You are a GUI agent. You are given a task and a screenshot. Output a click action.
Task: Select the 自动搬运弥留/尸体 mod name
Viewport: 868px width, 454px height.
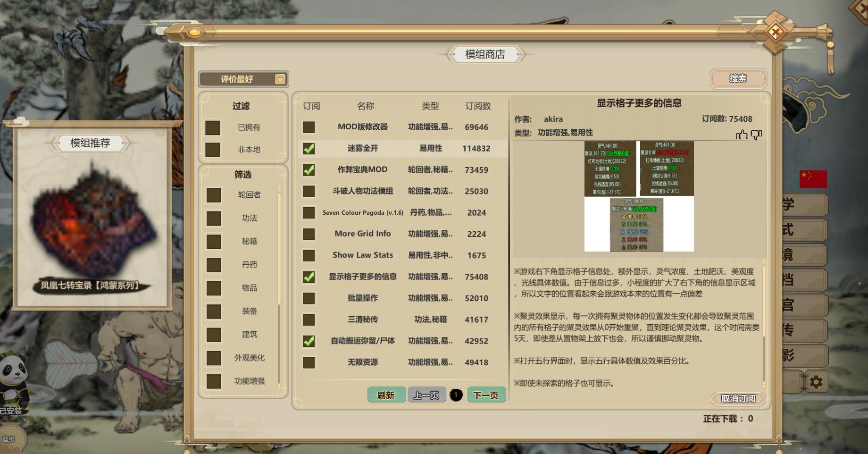tap(363, 341)
